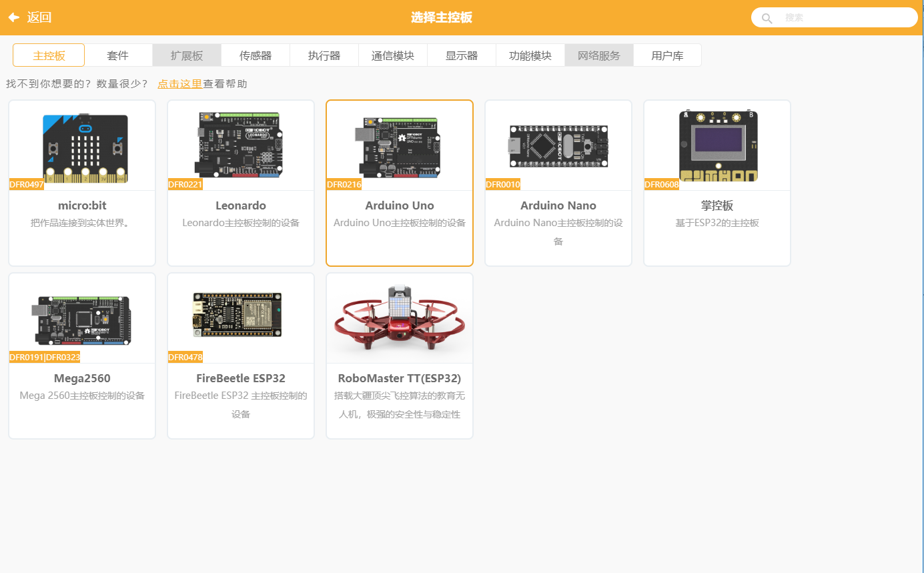This screenshot has width=924, height=573.
Task: Click the Arduino Uno title text
Action: (x=400, y=205)
